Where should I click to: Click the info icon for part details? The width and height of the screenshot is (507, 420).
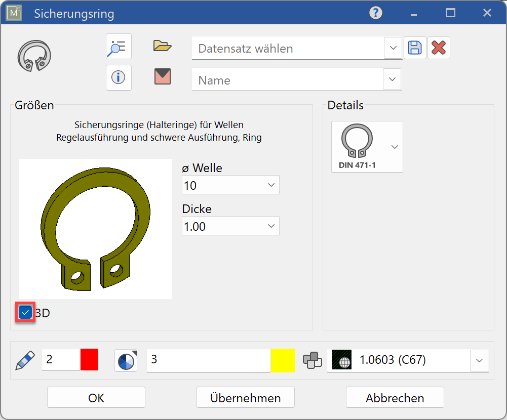pyautogui.click(x=118, y=77)
